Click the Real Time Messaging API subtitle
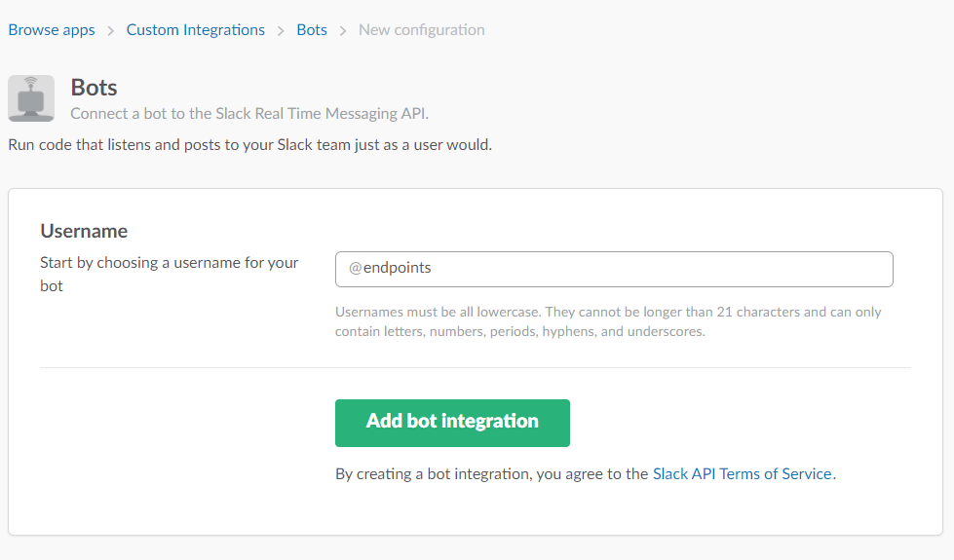Image resolution: width=954 pixels, height=560 pixels. 249,114
